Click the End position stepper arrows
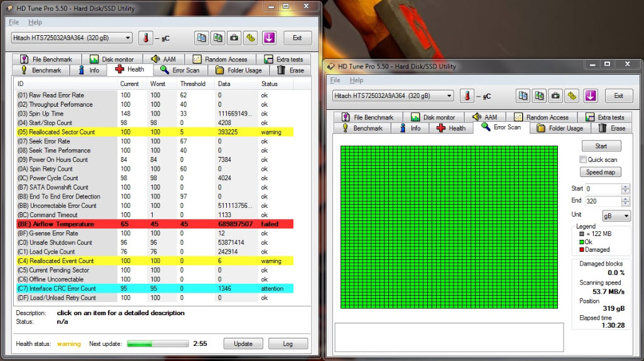This screenshot has height=361, width=644. tap(626, 201)
